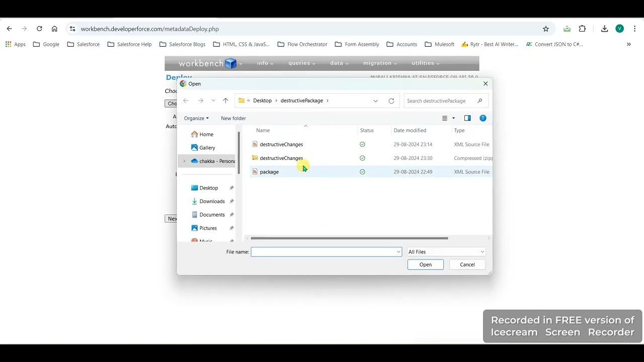Image resolution: width=644 pixels, height=362 pixels.
Task: Click the navigation pane vertical scrollbar
Action: [239, 153]
